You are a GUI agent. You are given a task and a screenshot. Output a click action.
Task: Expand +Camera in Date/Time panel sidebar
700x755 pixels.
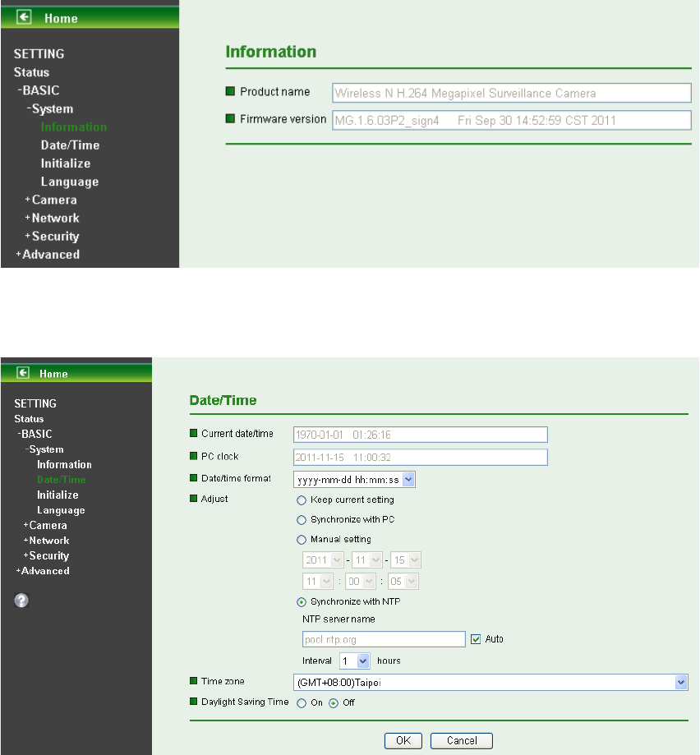[x=45, y=525]
